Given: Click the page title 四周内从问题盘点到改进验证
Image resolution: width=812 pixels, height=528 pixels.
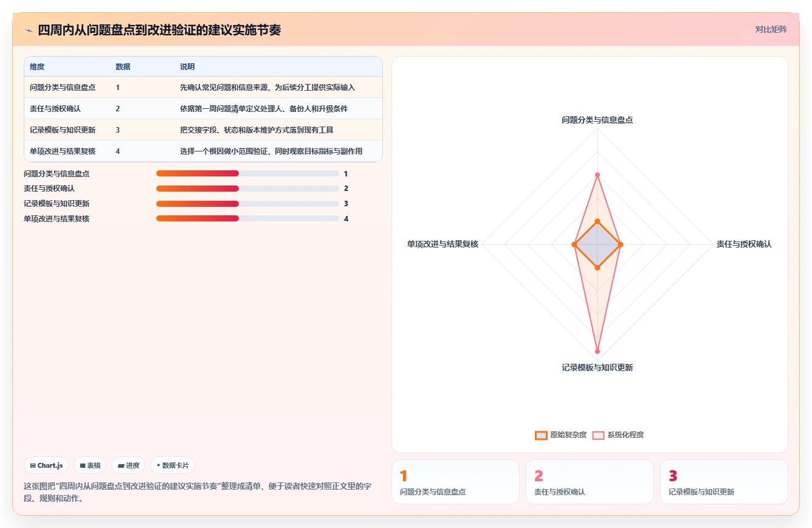Looking at the screenshot, I should tap(159, 30).
